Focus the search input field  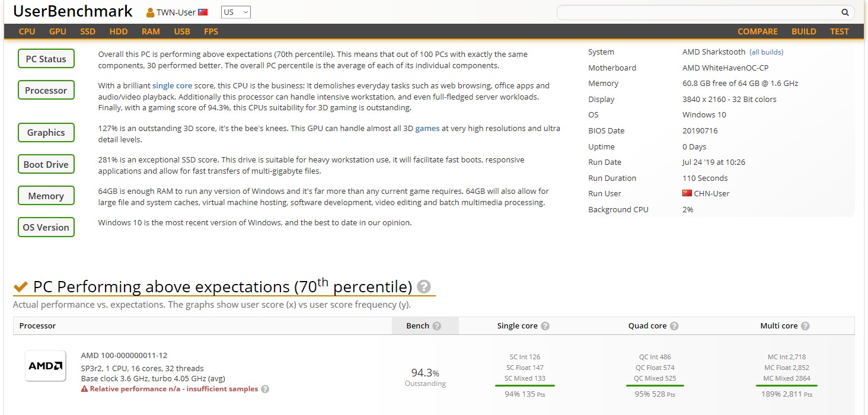700,12
